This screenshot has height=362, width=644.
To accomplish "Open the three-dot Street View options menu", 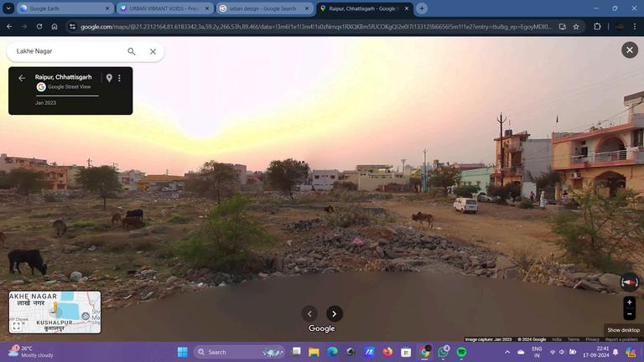I will coord(120,78).
